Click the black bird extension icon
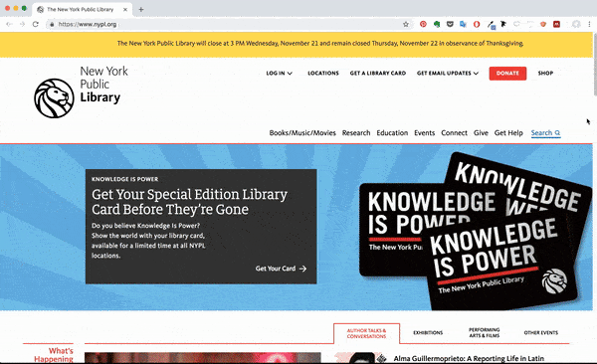Image resolution: width=597 pixels, height=364 pixels. tap(503, 24)
